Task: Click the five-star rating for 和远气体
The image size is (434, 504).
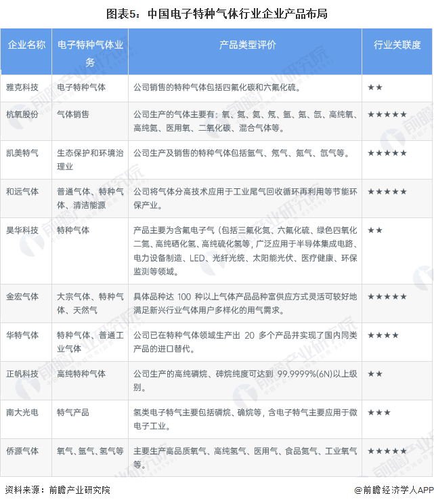Action: coord(387,192)
